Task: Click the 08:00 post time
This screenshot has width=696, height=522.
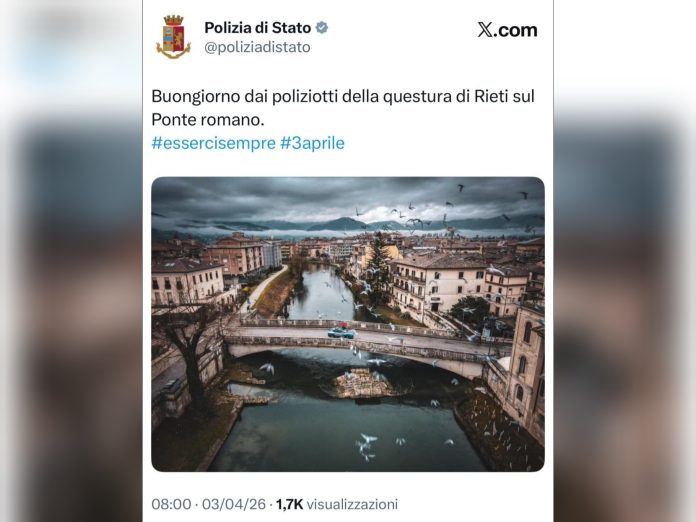Action: (169, 504)
